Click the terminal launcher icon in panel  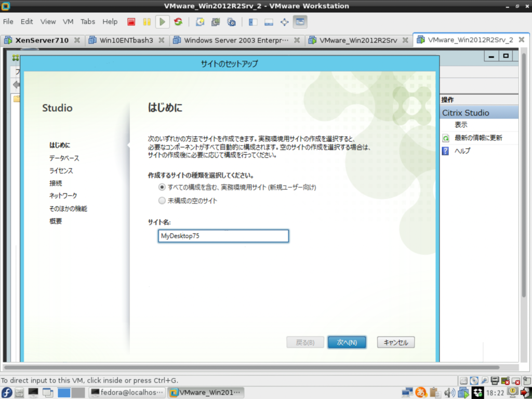pos(33,393)
